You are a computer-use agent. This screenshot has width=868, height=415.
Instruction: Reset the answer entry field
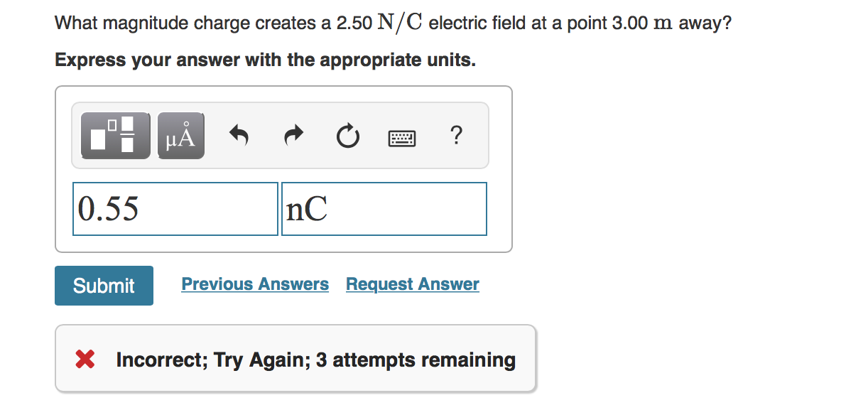click(347, 136)
